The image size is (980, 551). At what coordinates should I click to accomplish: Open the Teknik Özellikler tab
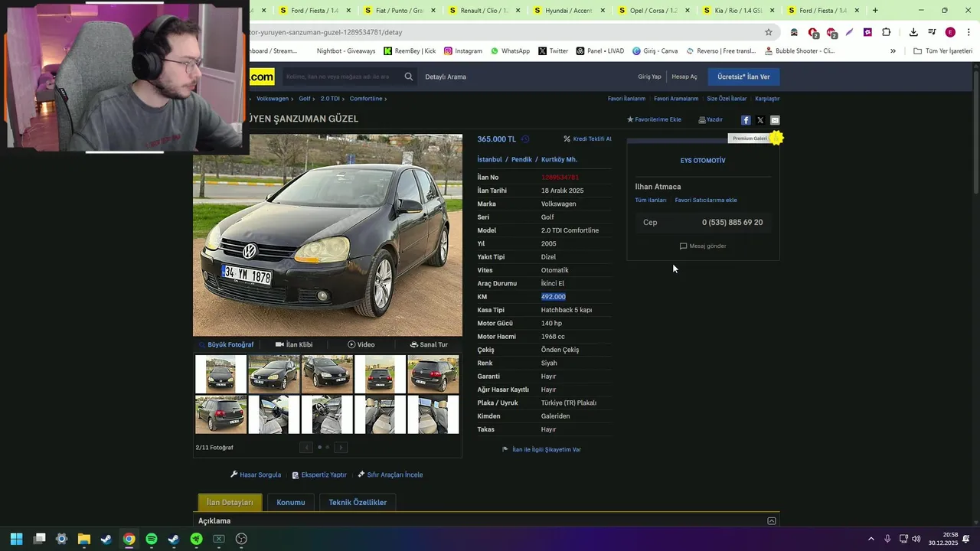pos(358,503)
